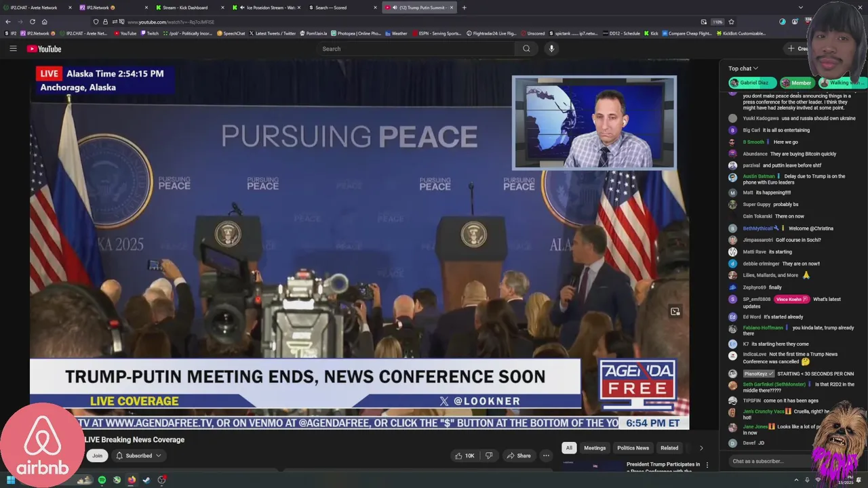Screen dimensions: 868x488
Task: Select the Related category chip
Action: 669,448
